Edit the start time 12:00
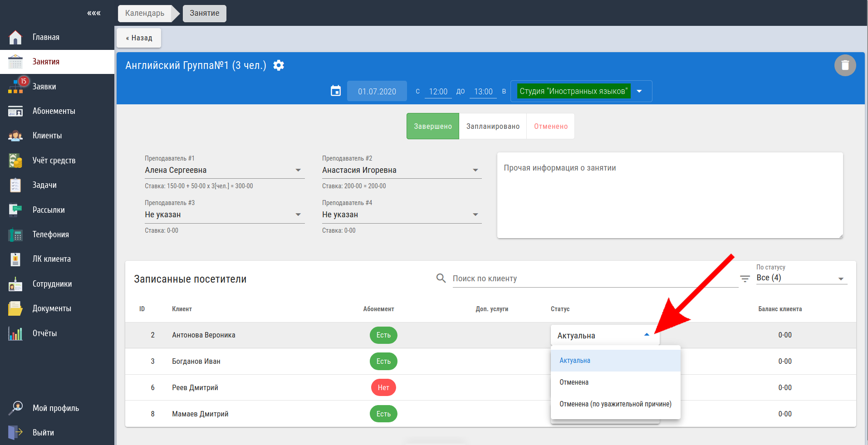 tap(438, 91)
